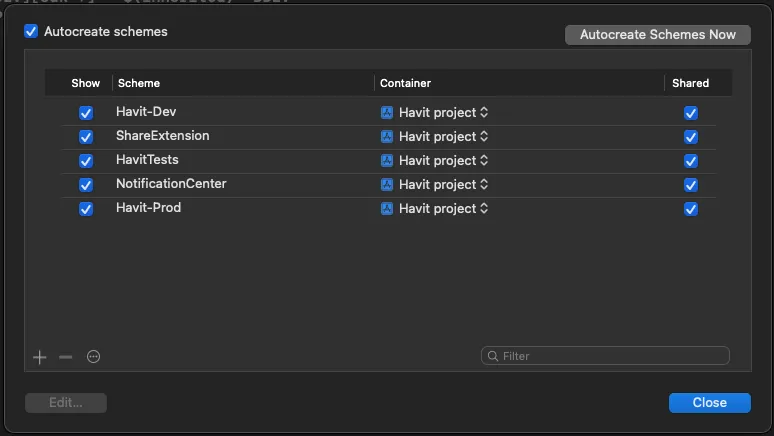
Task: Uncheck Show for the Havit-Dev scheme
Action: 86,113
